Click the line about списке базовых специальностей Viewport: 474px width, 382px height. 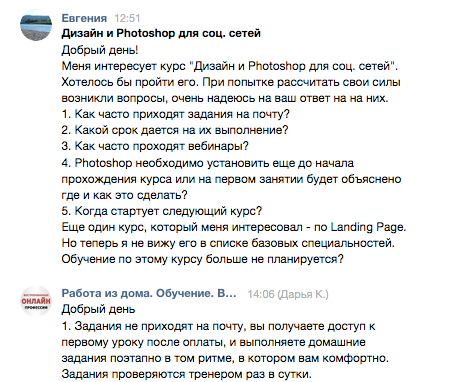228,243
